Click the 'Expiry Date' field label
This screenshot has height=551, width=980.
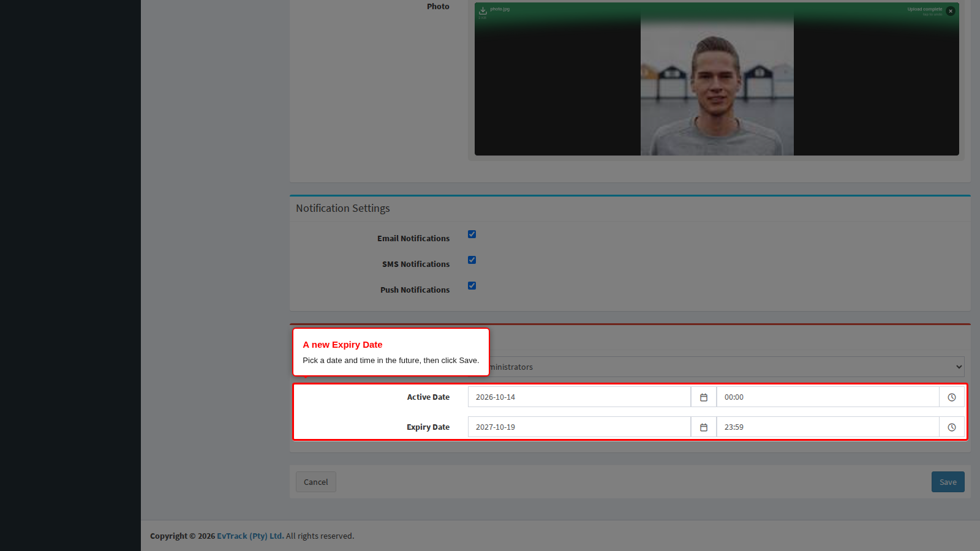(428, 427)
